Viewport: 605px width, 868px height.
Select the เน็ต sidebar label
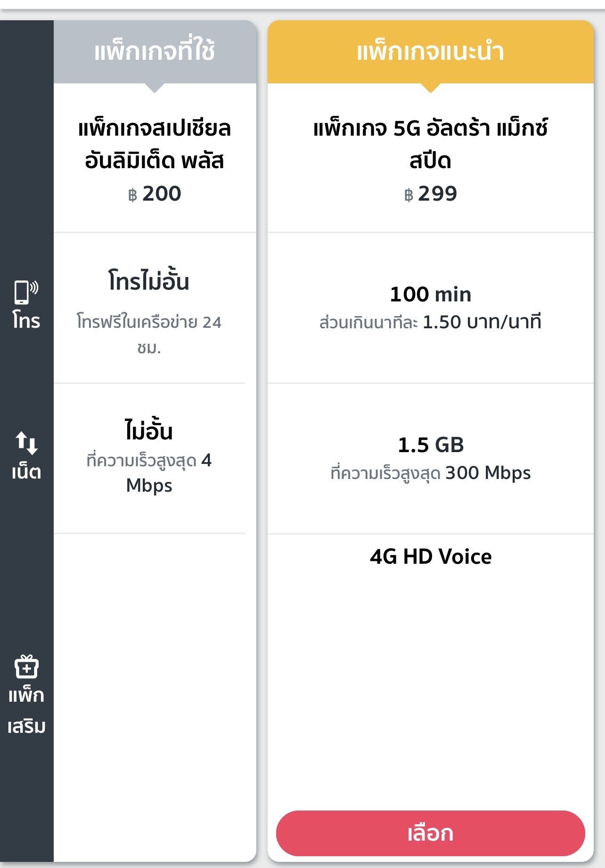click(x=26, y=471)
